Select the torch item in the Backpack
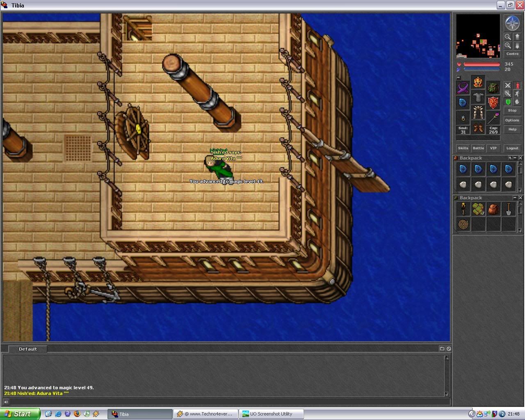Screen dimensions: 525x420 point(463,209)
